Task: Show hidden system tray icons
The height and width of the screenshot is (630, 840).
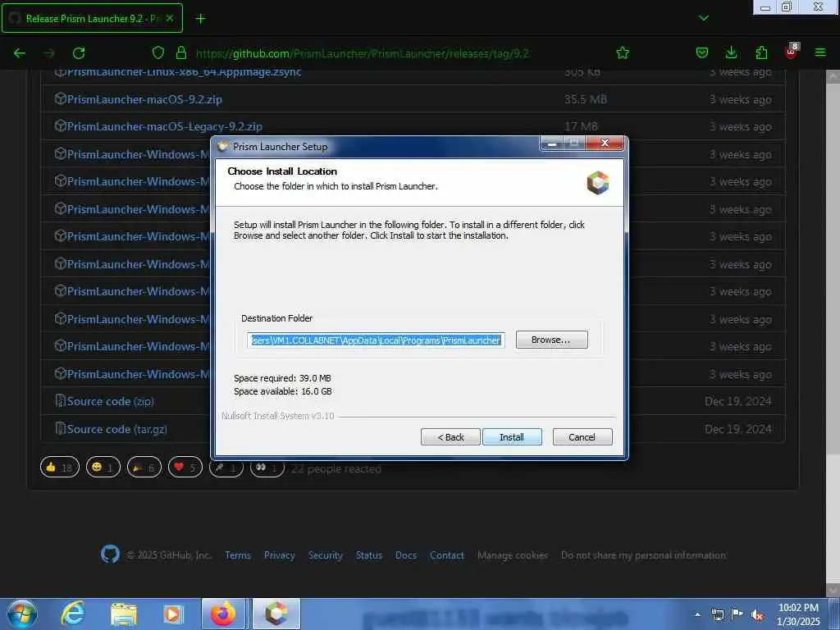Action: click(x=697, y=614)
